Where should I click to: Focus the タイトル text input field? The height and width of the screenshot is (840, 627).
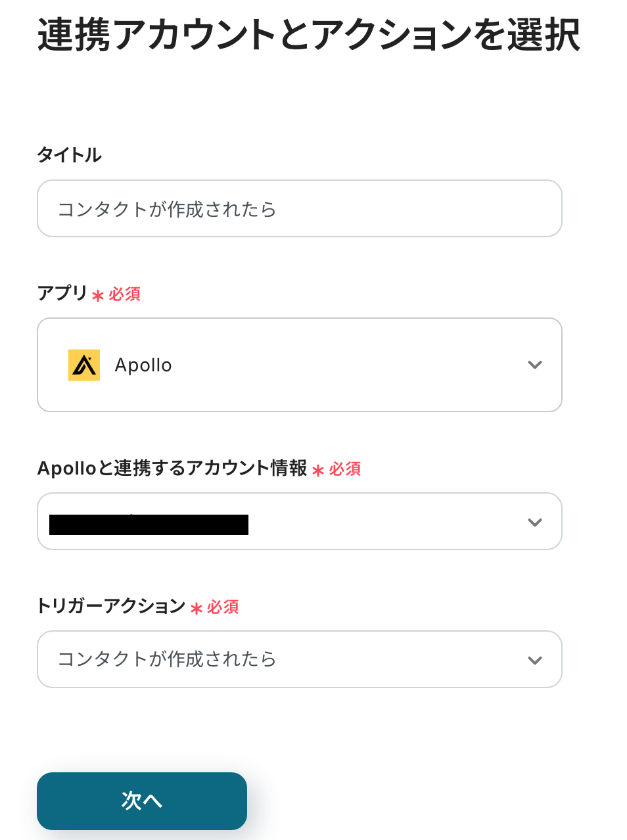299,208
